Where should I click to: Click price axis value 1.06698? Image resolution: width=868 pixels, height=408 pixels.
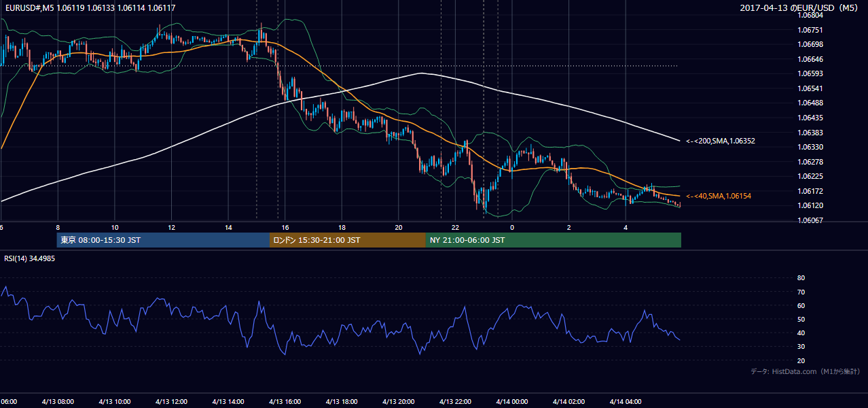(x=810, y=44)
